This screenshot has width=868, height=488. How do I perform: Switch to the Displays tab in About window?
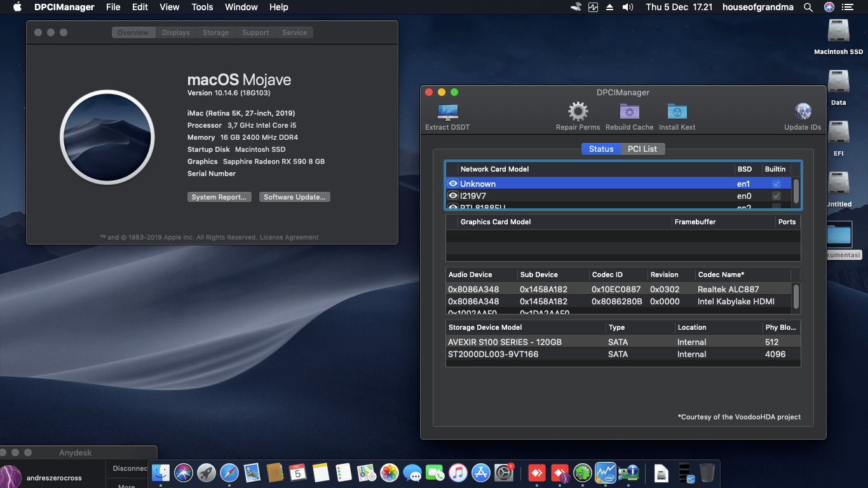pos(175,32)
